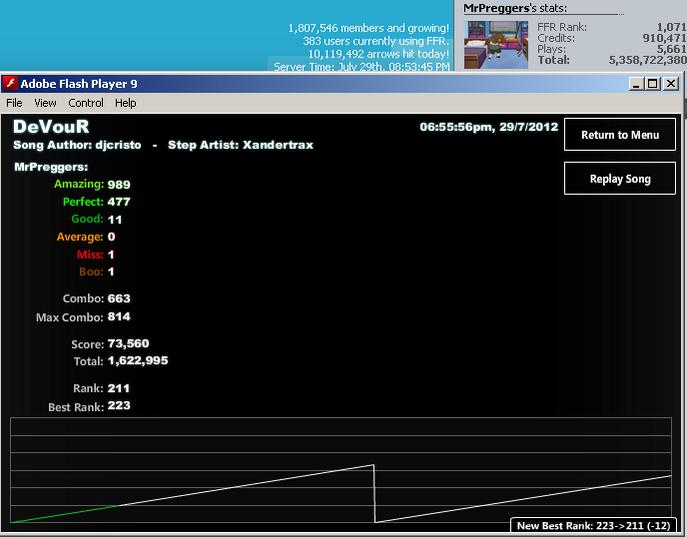Click the MrPreggers's stats heading

click(x=515, y=8)
